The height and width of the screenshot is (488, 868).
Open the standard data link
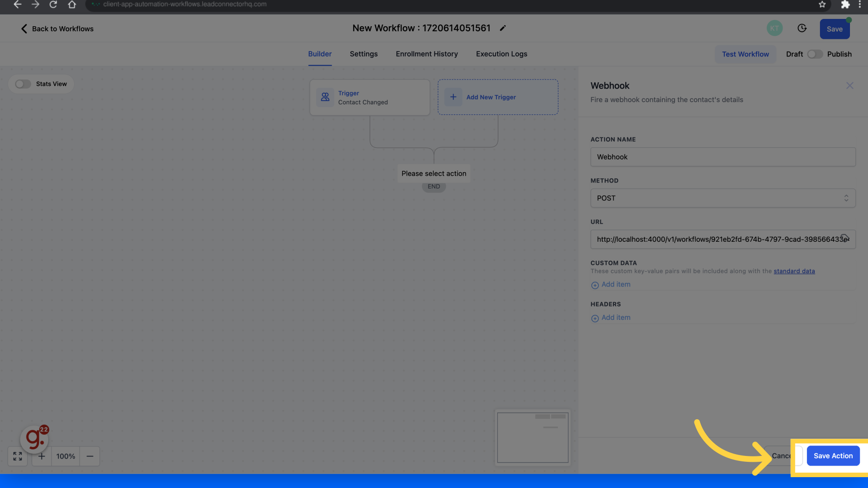794,271
